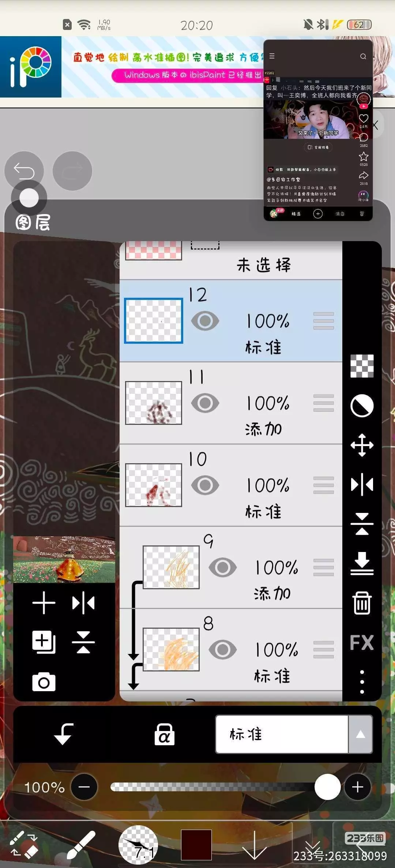Open the three-dots more options menu

[x=362, y=682]
